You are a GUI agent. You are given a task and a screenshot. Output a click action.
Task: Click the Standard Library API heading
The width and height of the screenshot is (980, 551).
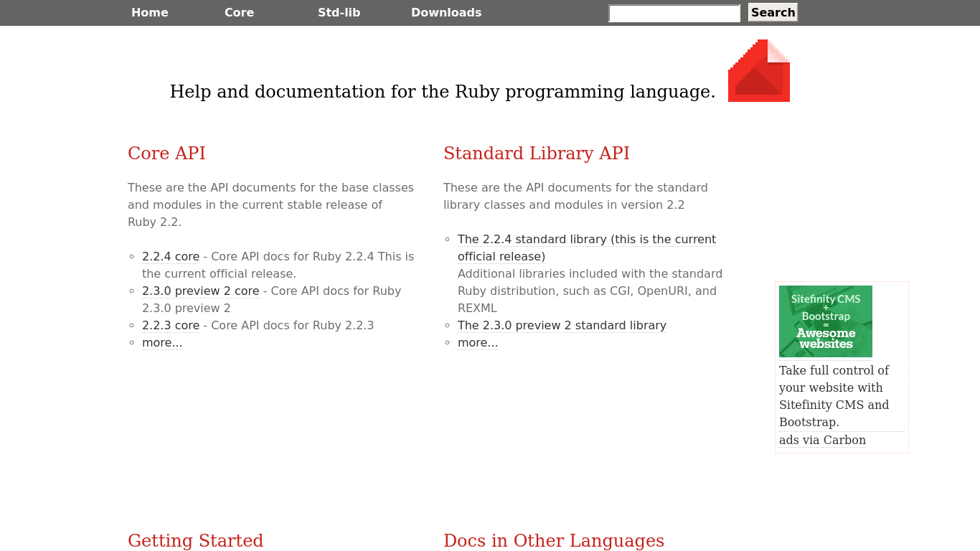[537, 153]
